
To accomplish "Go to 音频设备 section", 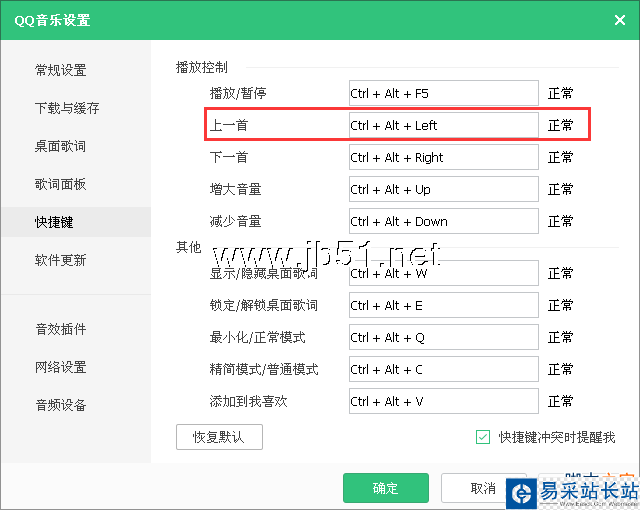I will pos(61,405).
